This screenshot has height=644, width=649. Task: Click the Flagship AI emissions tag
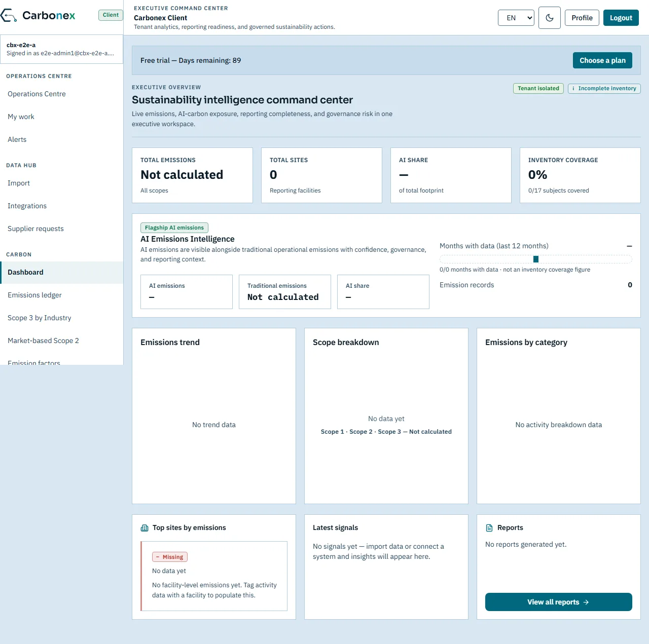click(174, 228)
